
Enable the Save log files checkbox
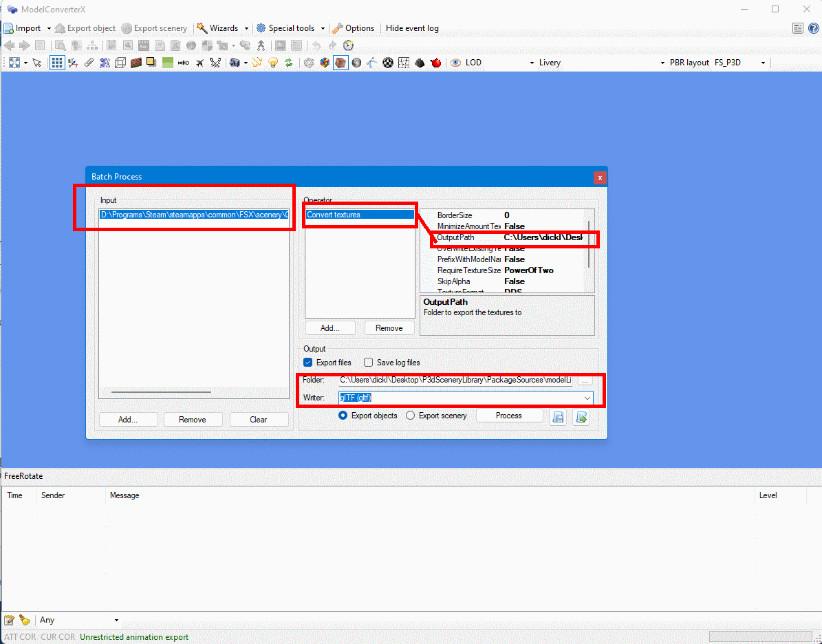pyautogui.click(x=369, y=363)
